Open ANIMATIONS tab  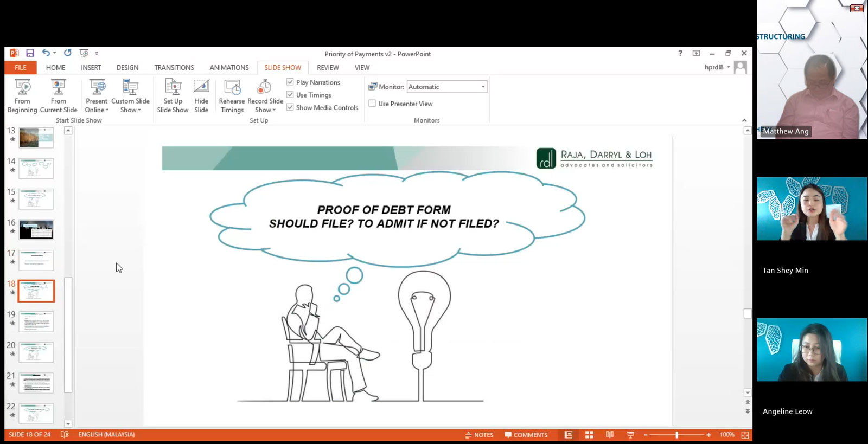(x=229, y=67)
